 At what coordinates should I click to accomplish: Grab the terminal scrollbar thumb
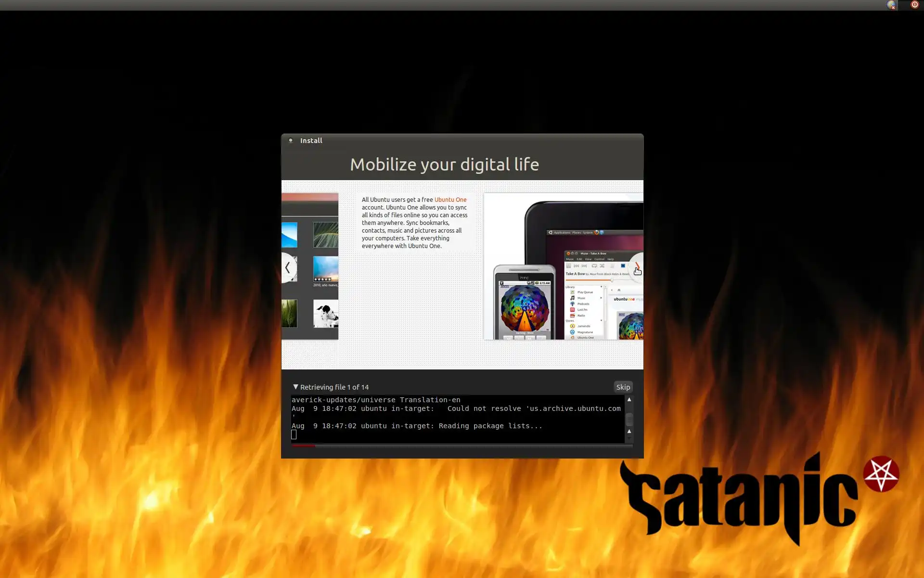(x=629, y=419)
